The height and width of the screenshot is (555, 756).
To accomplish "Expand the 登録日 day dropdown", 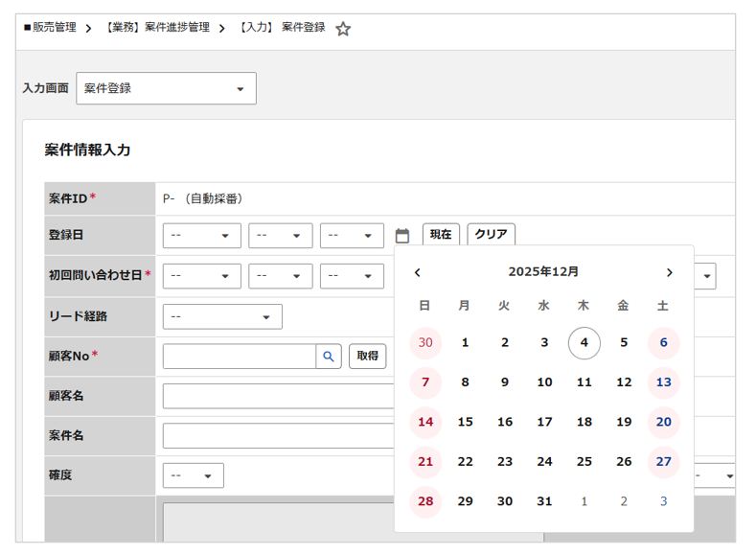I will [x=352, y=235].
